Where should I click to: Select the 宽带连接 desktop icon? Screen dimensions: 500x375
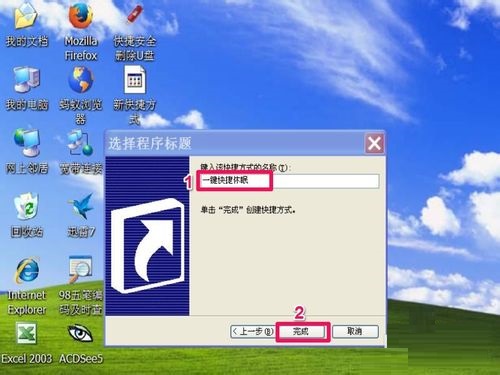80,143
